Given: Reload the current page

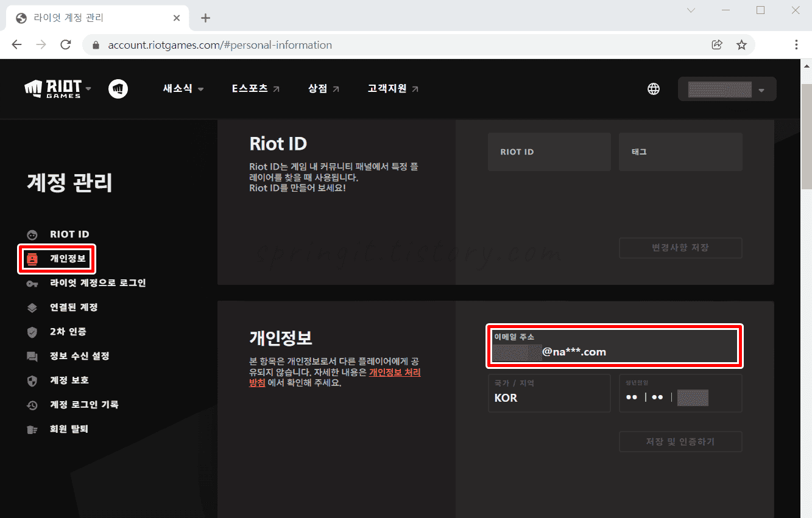Looking at the screenshot, I should pyautogui.click(x=66, y=44).
